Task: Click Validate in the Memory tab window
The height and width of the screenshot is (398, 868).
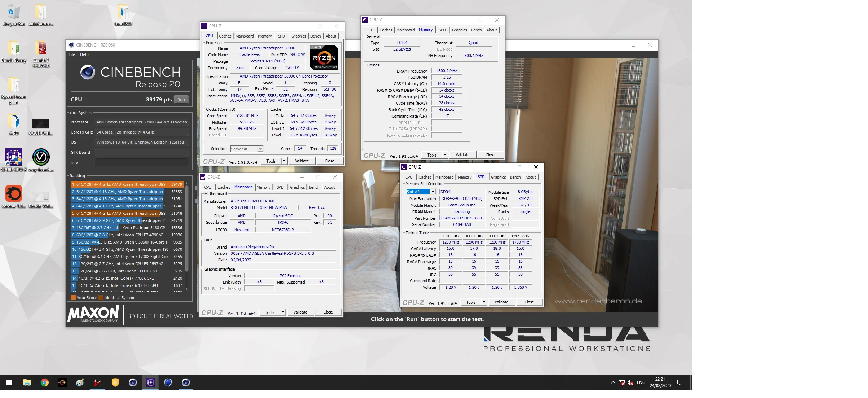Action: click(x=462, y=155)
